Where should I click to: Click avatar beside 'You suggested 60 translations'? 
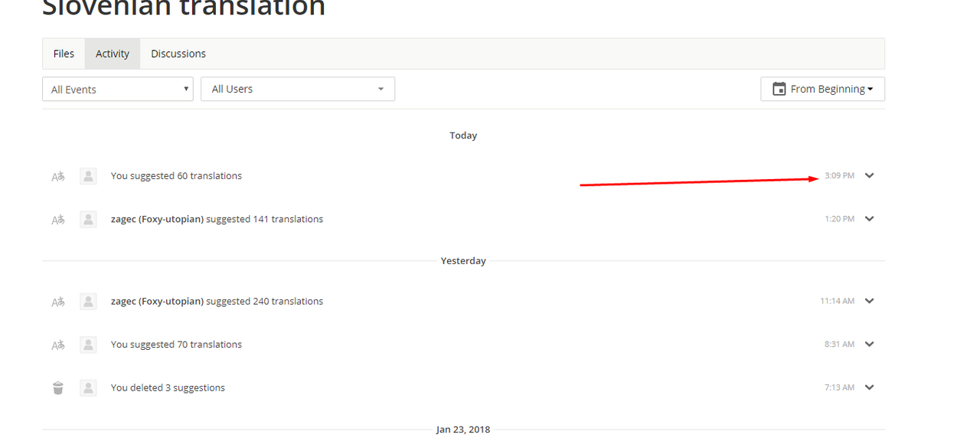[x=89, y=176]
